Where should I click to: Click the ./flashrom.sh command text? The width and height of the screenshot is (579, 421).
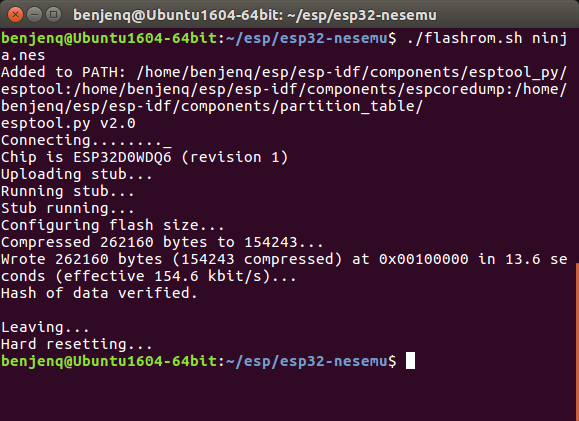click(x=464, y=38)
